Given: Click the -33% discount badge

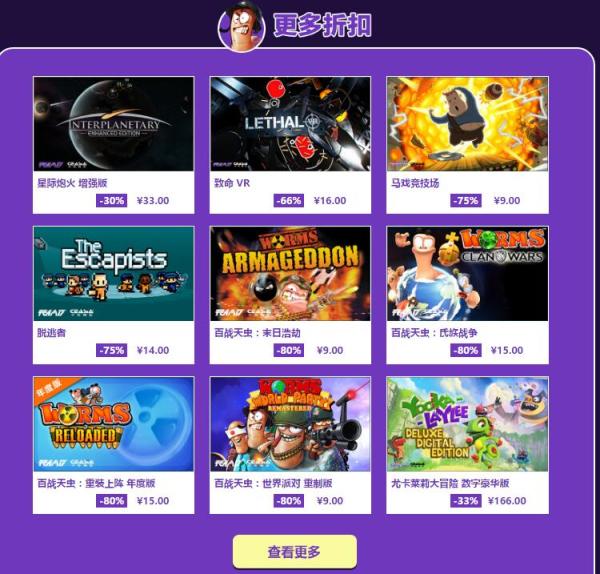Looking at the screenshot, I should pyautogui.click(x=466, y=501).
